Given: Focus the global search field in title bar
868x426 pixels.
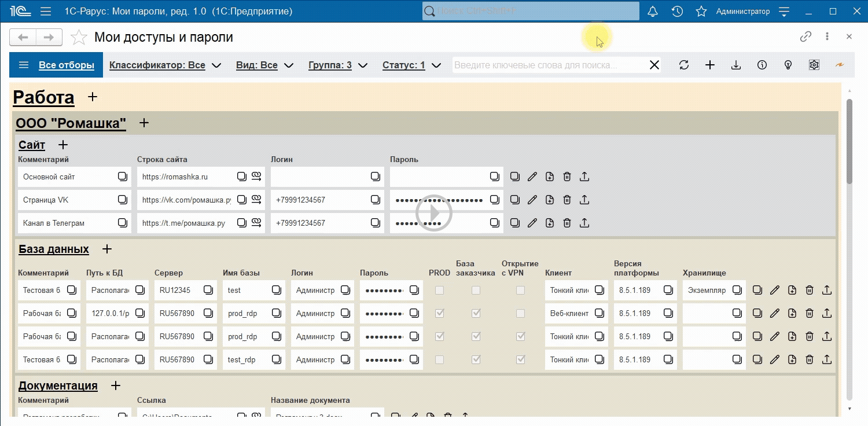Looking at the screenshot, I should 531,11.
